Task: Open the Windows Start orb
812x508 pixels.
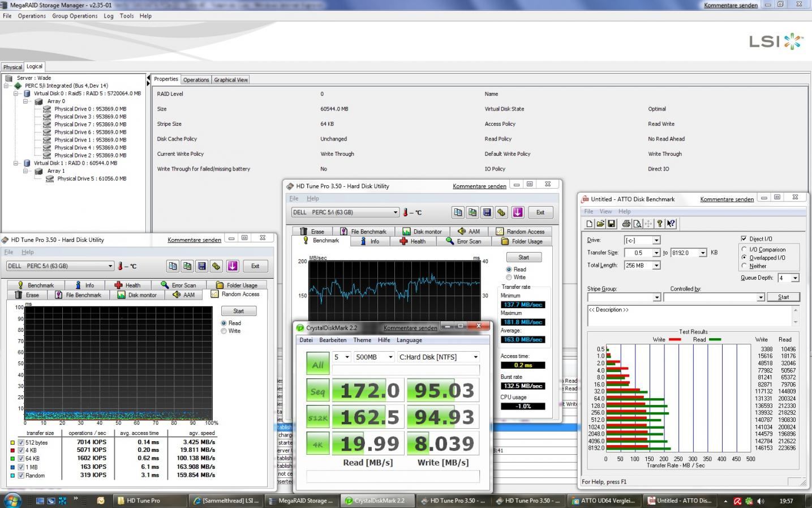Action: (12, 500)
